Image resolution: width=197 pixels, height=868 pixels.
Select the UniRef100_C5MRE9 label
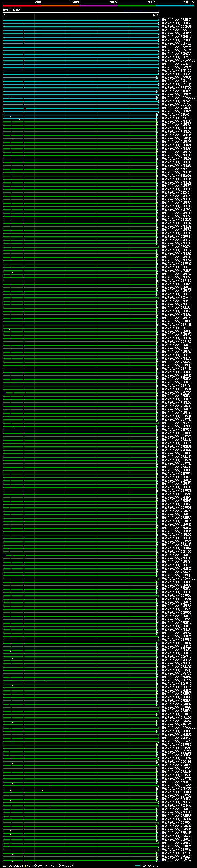click(176, 301)
